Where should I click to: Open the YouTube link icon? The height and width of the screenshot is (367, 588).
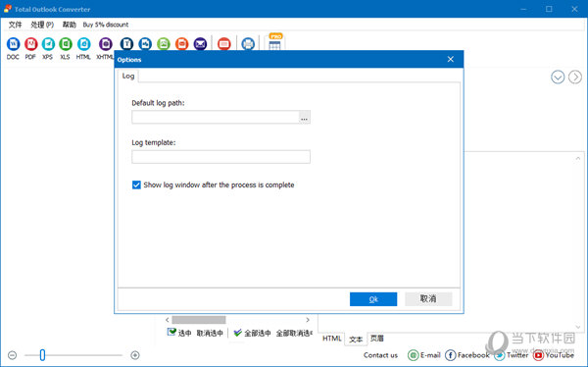coord(538,355)
